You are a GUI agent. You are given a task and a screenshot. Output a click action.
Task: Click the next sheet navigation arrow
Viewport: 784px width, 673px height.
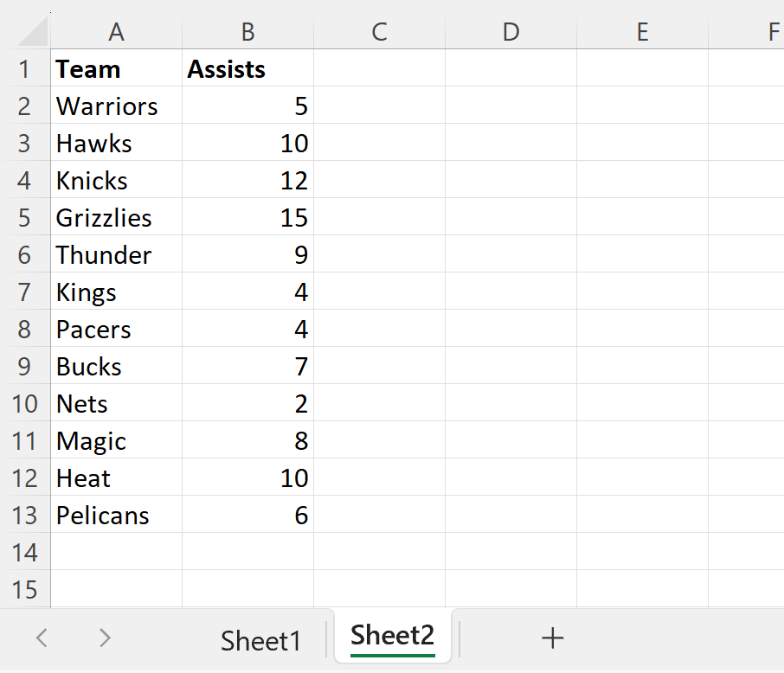point(104,638)
